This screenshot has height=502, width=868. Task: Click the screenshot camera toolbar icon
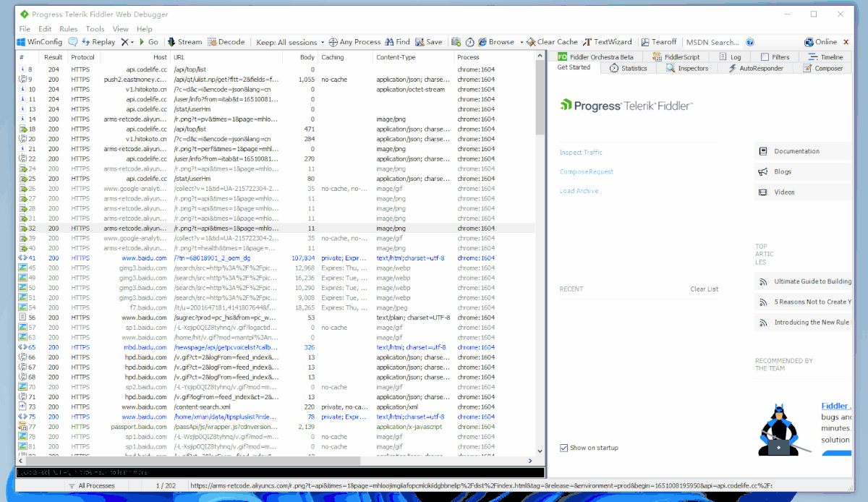(456, 42)
